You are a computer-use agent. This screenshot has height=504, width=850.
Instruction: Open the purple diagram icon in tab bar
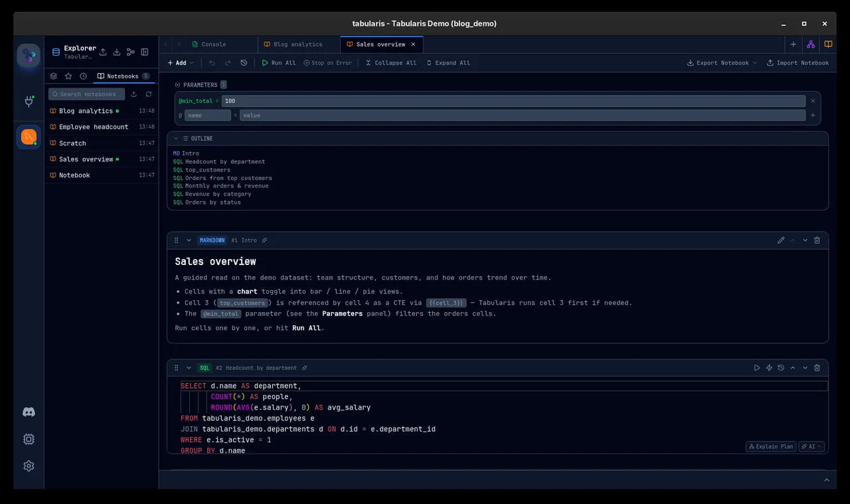click(x=811, y=44)
